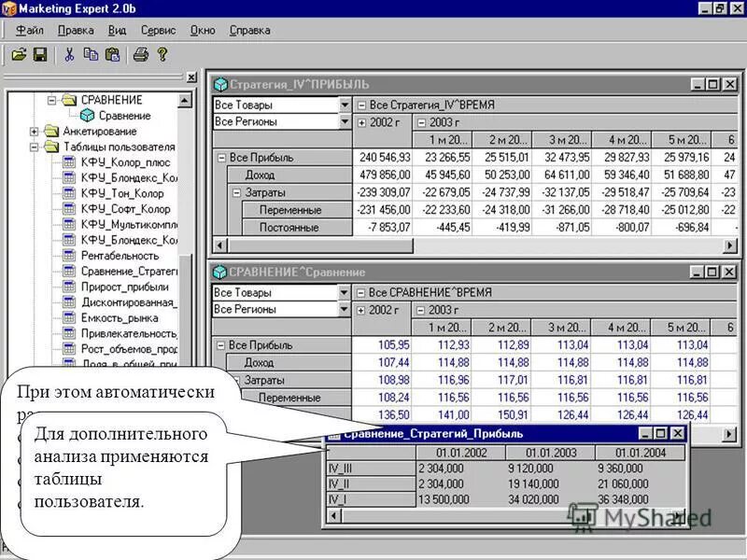This screenshot has height=560, width=747.
Task: Click the cube icon in Стратегия_IV^ПРИБЫЛЬ title bar
Action: click(x=220, y=85)
